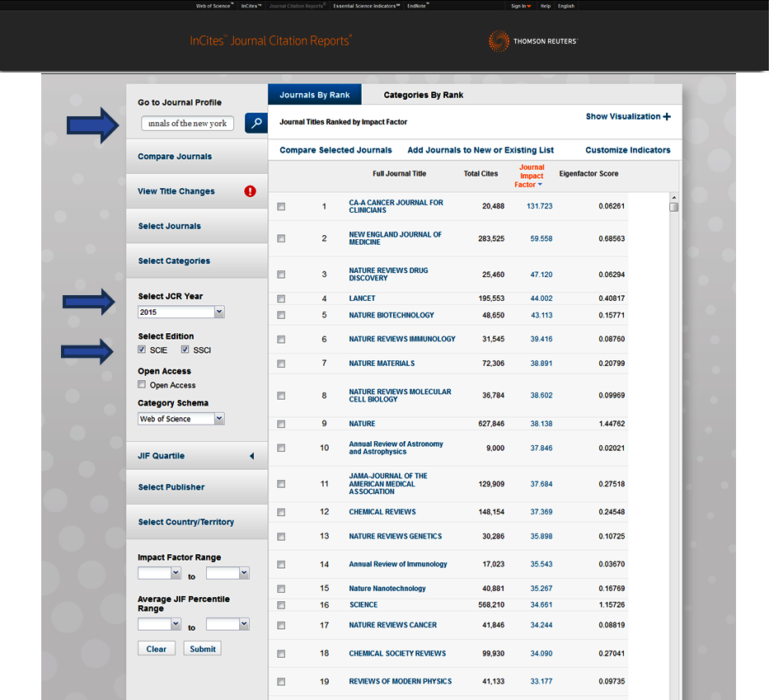Click the Full Journal Title column header

click(x=399, y=174)
